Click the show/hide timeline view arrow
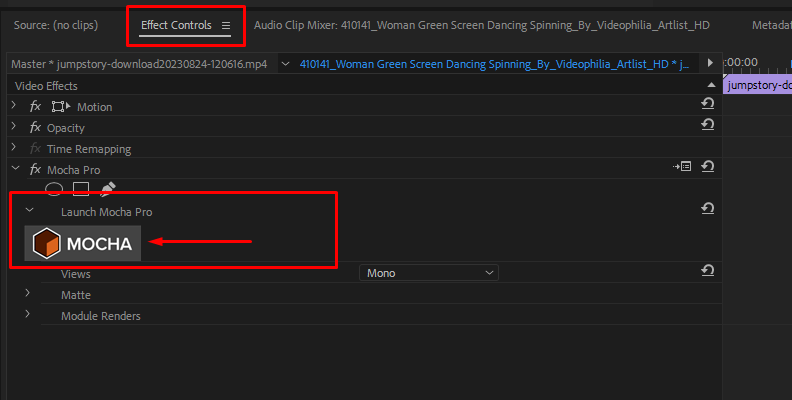Viewport: 792px width, 400px height. click(710, 63)
